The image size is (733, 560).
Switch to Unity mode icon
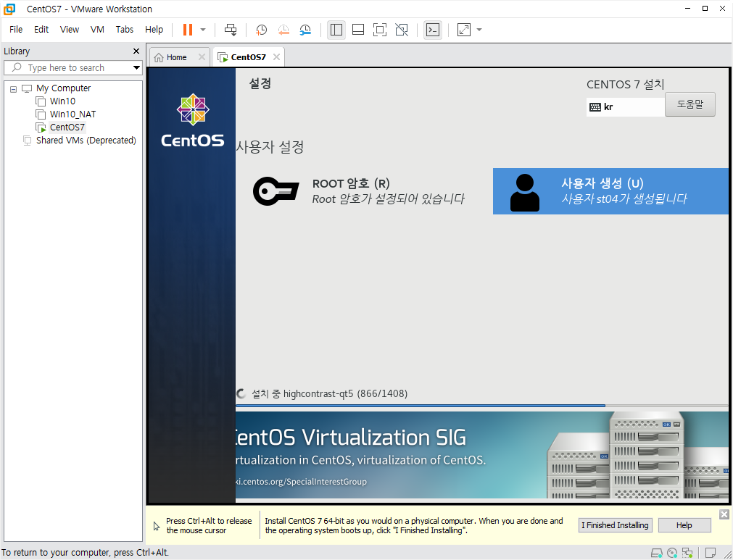(x=402, y=30)
